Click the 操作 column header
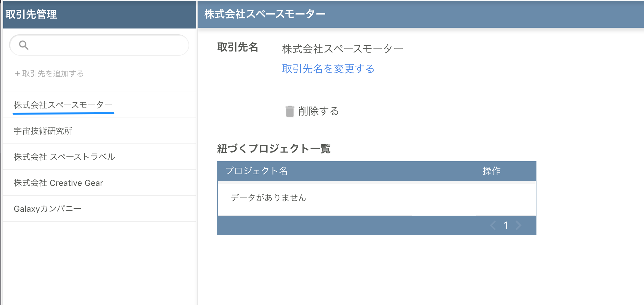This screenshot has width=644, height=305. (492, 171)
